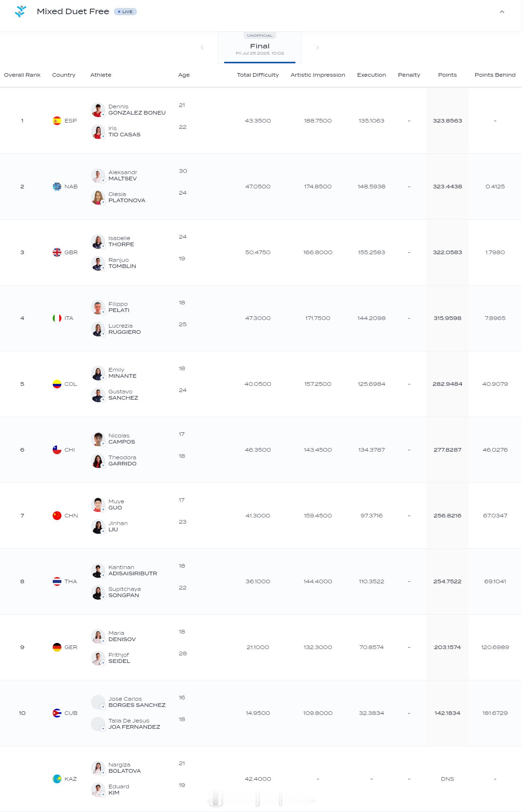The width and height of the screenshot is (524, 812).
Task: Collapse the Mixed Duet Free section
Action: click(x=502, y=12)
